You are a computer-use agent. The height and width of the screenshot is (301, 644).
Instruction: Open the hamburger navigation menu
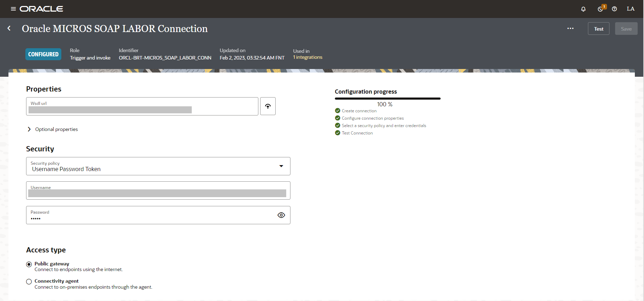tap(13, 9)
